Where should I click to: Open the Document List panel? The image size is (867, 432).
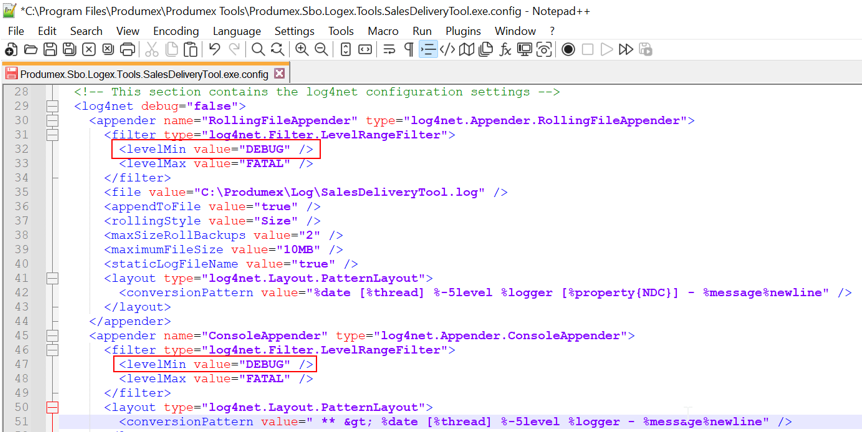(486, 50)
